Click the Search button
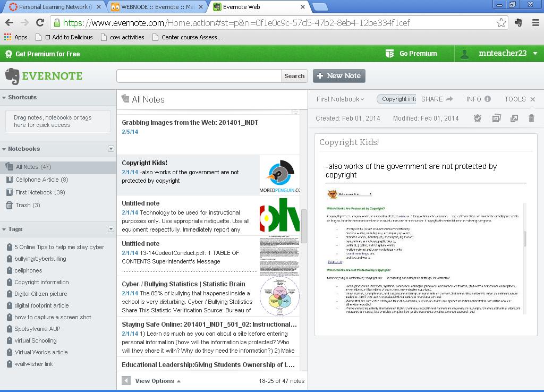The height and width of the screenshot is (392, 544). (294, 76)
